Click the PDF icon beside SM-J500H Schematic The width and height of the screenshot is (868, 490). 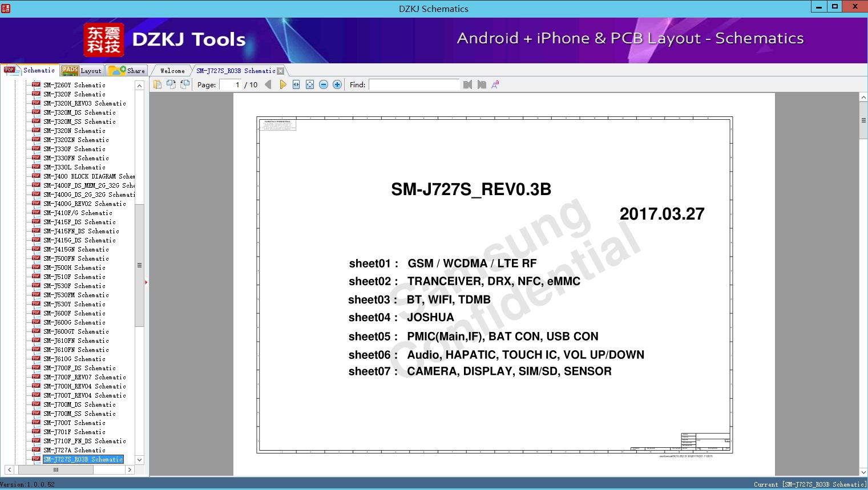(36, 267)
